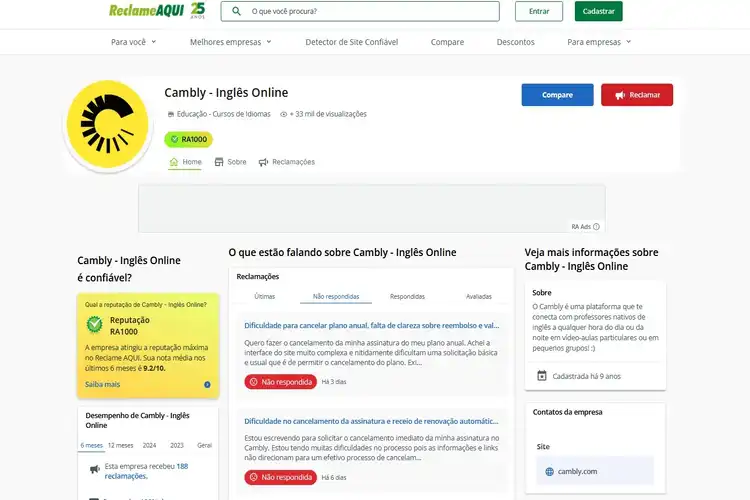The width and height of the screenshot is (750, 500).
Task: Click the 188 reclamações link
Action: pyautogui.click(x=146, y=471)
